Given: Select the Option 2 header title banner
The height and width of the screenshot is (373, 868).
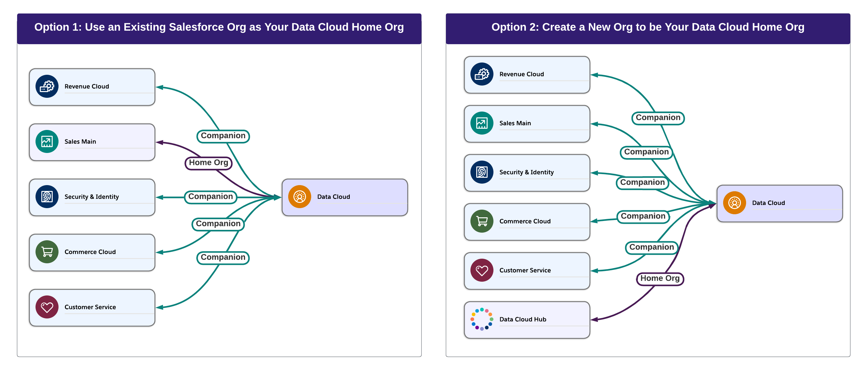Looking at the screenshot, I should pyautogui.click(x=647, y=28).
